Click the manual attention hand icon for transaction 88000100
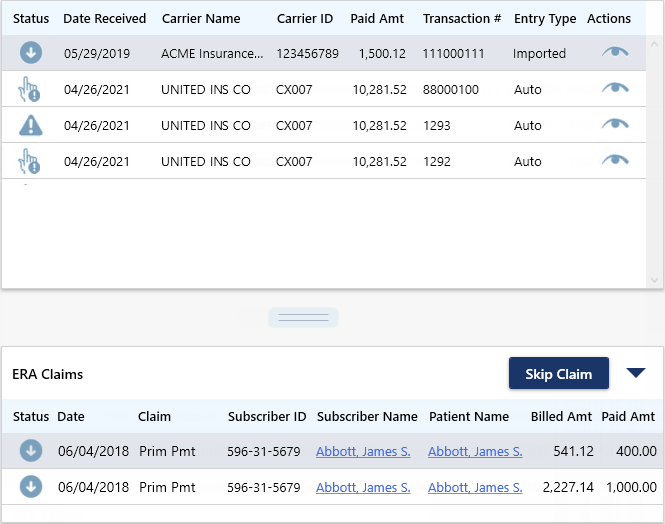The height and width of the screenshot is (524, 665). click(x=29, y=89)
